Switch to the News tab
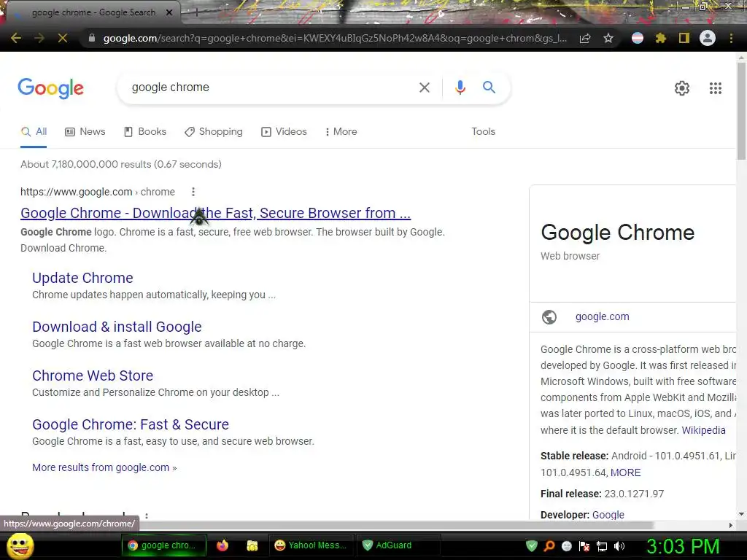 pyautogui.click(x=85, y=132)
